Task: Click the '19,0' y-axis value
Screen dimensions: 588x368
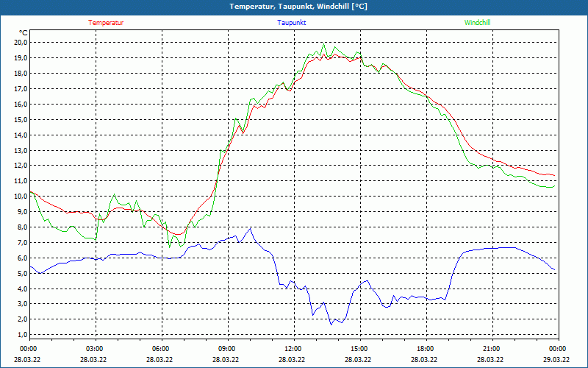Action: [x=21, y=58]
